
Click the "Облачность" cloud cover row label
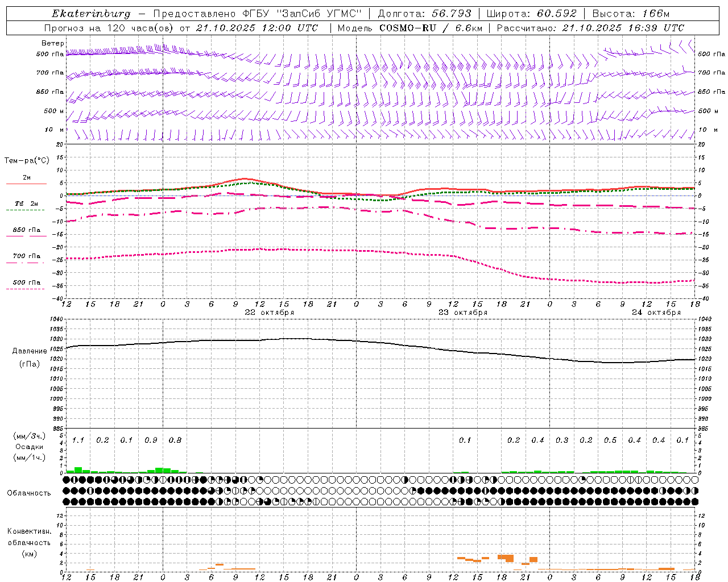(x=29, y=493)
